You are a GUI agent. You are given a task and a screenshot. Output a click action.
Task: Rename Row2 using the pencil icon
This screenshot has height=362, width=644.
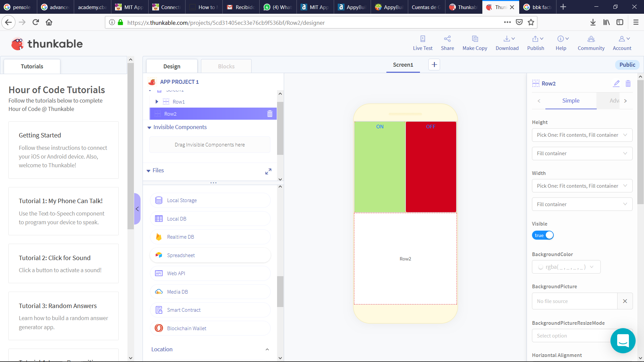point(616,83)
